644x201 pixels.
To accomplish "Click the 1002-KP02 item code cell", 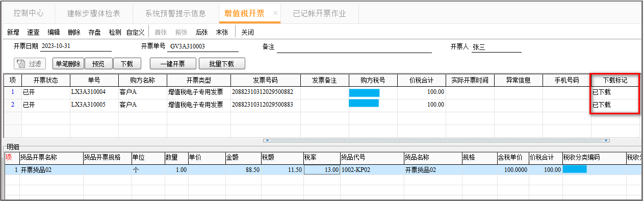I will [372, 170].
